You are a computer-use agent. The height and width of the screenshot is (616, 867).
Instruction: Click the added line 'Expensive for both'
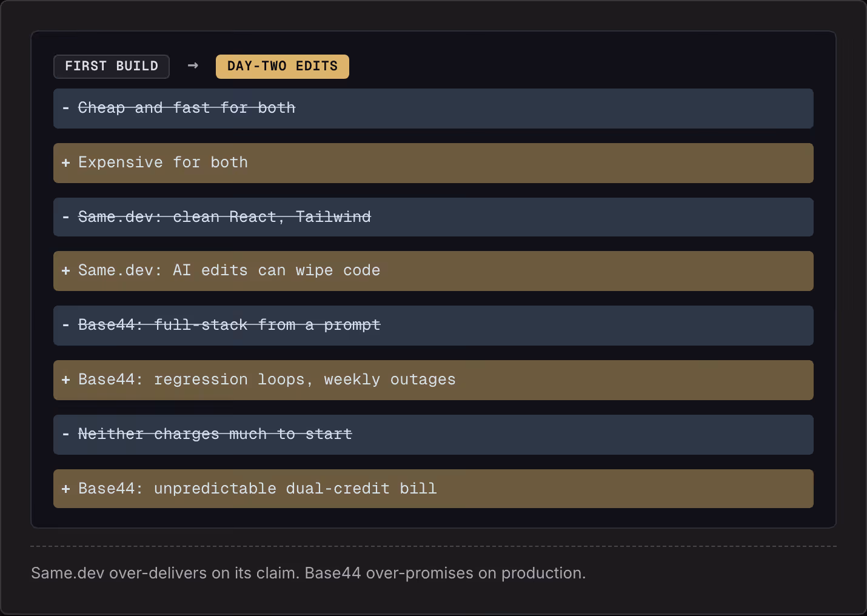[433, 163]
